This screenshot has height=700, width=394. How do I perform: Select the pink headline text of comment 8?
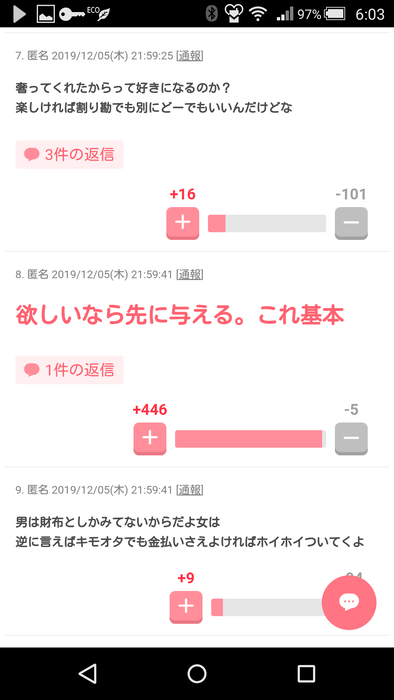coord(180,316)
